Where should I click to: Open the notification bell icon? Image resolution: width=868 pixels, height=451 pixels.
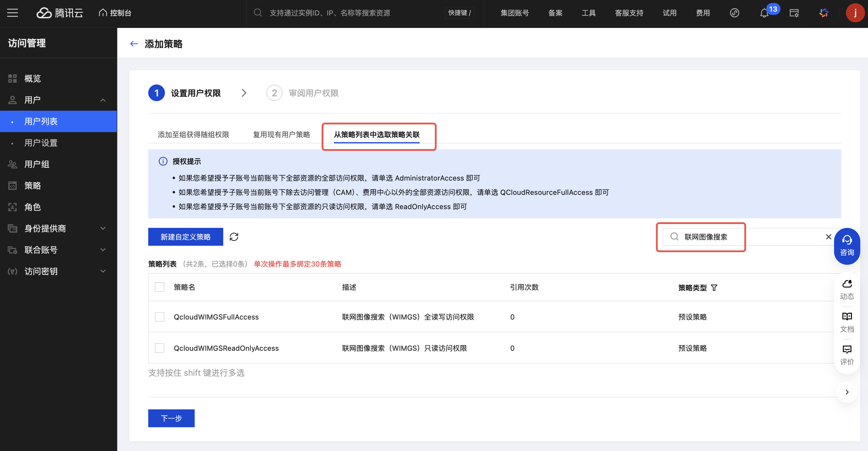pos(764,13)
